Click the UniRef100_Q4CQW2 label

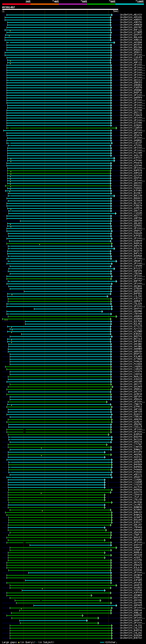(x=131, y=344)
